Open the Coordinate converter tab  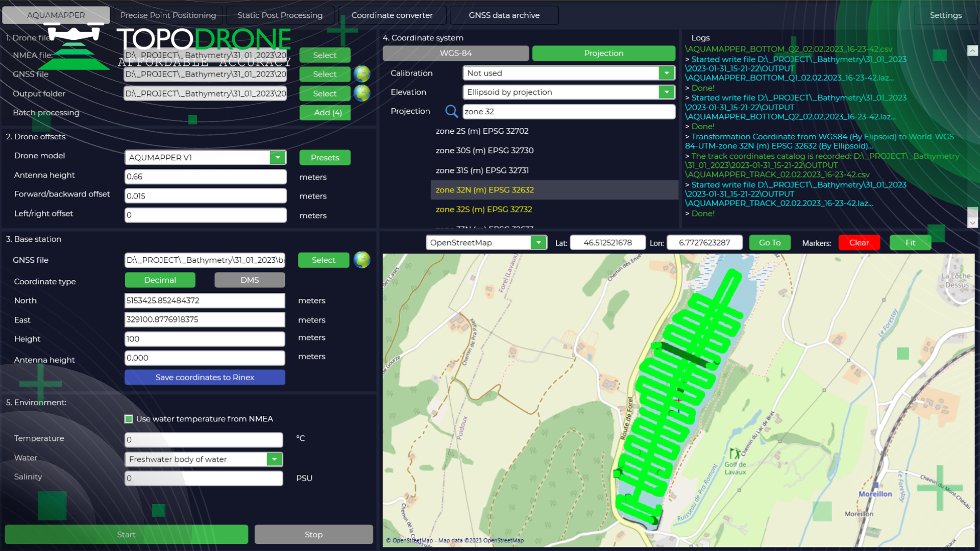point(391,15)
